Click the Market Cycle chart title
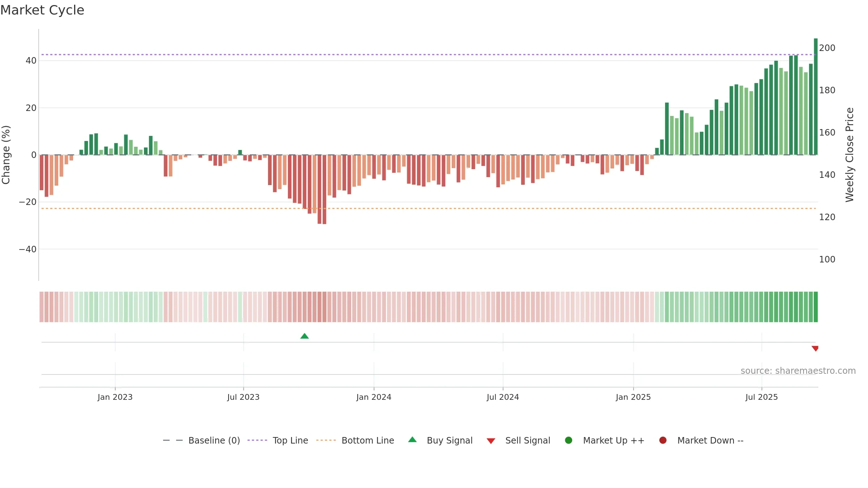This screenshot has height=488, width=868. 42,10
